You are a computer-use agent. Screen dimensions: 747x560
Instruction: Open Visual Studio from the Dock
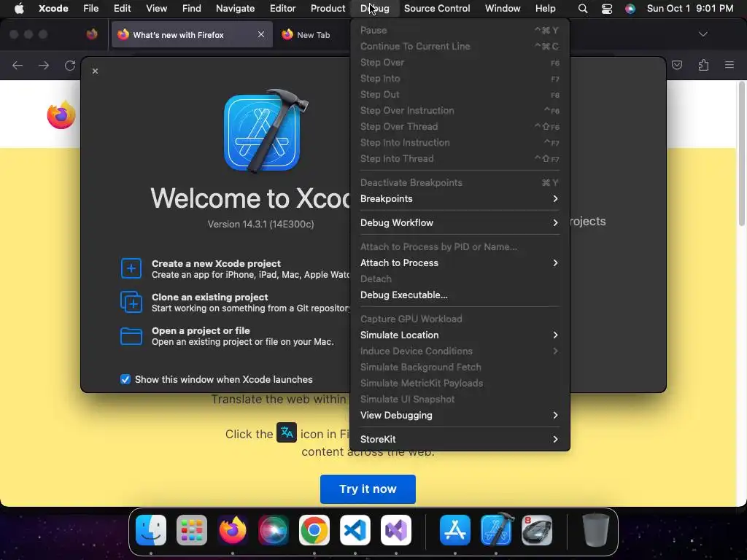pos(396,529)
